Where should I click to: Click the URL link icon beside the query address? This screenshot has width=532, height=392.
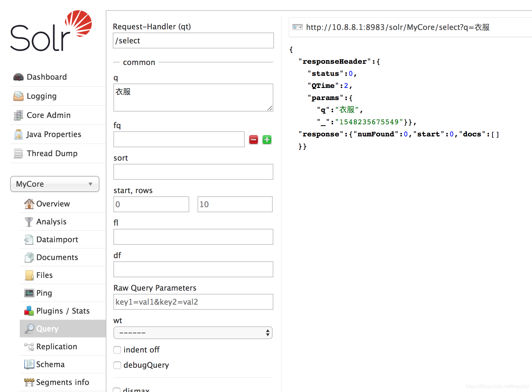[x=298, y=27]
